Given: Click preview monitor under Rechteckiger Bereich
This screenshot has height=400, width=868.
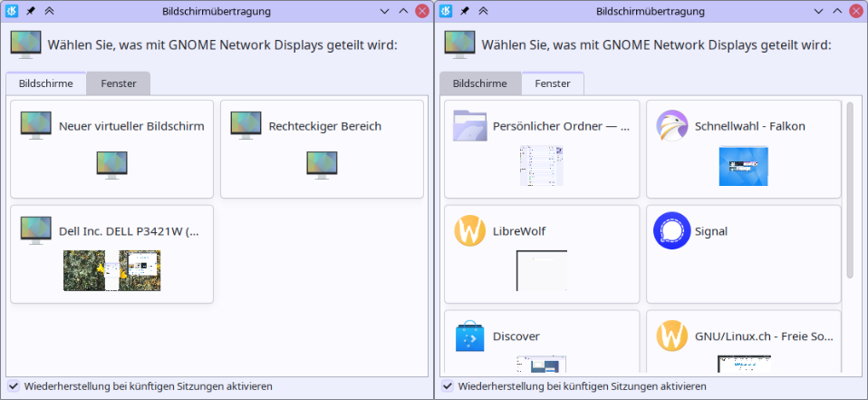Looking at the screenshot, I should [323, 165].
